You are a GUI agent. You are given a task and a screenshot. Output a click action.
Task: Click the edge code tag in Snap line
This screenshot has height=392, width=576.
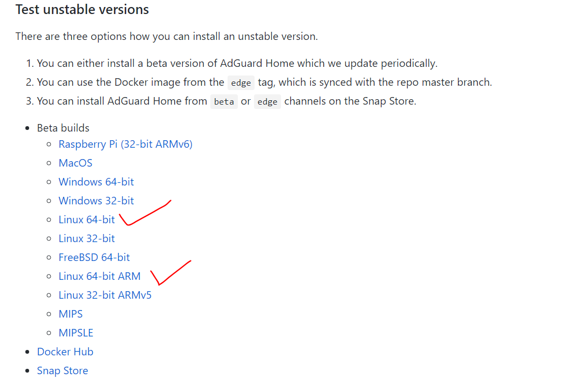click(x=268, y=101)
